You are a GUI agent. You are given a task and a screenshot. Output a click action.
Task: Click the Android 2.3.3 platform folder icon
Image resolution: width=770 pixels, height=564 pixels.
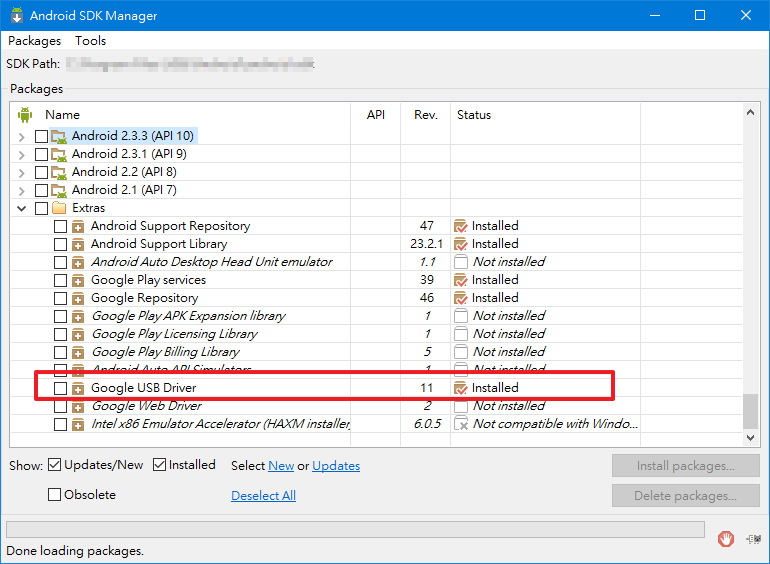click(58, 136)
